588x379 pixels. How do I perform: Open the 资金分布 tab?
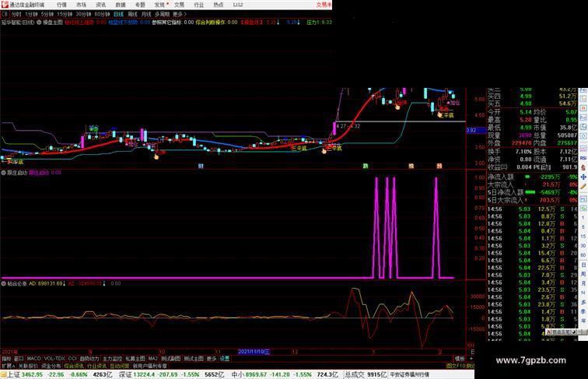(x=51, y=366)
